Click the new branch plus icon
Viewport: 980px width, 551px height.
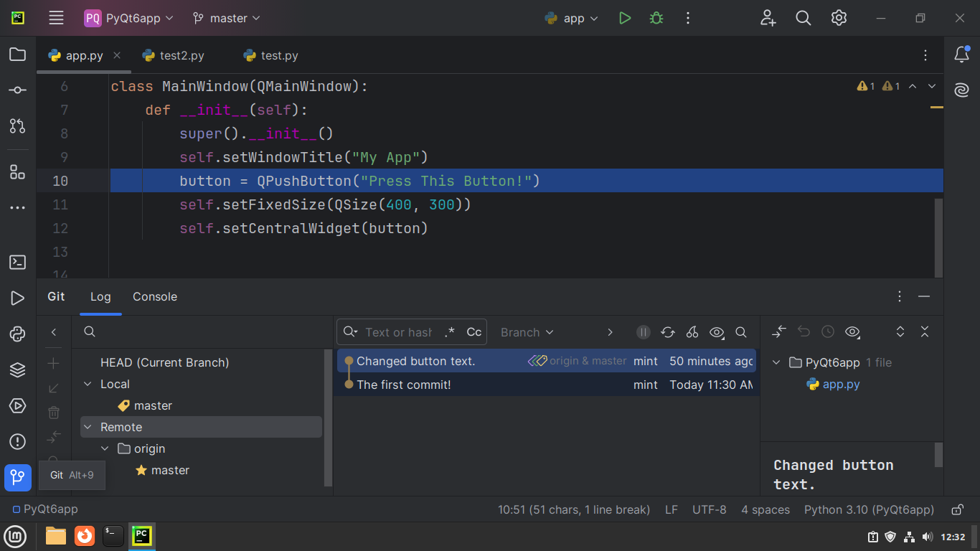(x=54, y=364)
